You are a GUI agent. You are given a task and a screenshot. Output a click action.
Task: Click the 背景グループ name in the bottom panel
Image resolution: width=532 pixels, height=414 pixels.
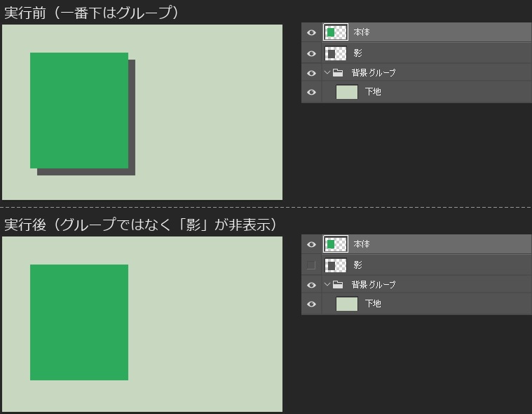373,285
